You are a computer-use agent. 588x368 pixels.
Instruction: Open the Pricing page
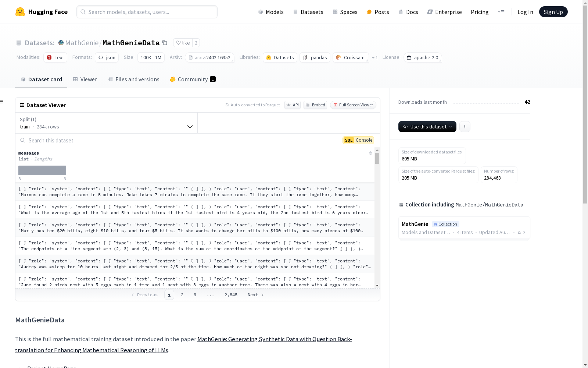pyautogui.click(x=480, y=12)
